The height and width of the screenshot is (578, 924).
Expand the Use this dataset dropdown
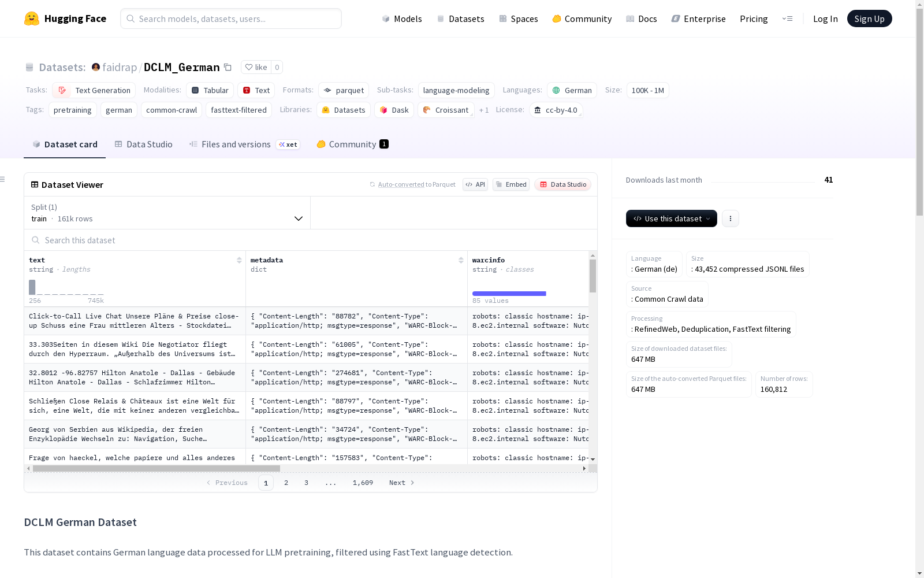672,218
